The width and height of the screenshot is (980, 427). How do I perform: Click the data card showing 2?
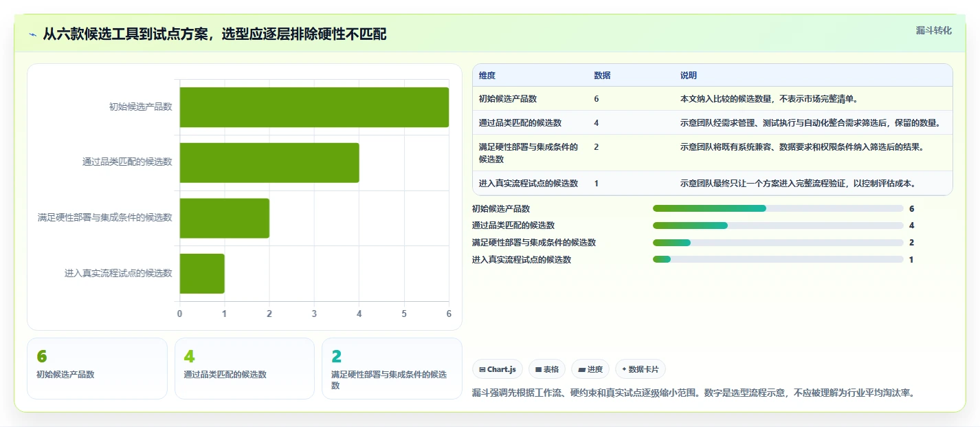click(392, 369)
